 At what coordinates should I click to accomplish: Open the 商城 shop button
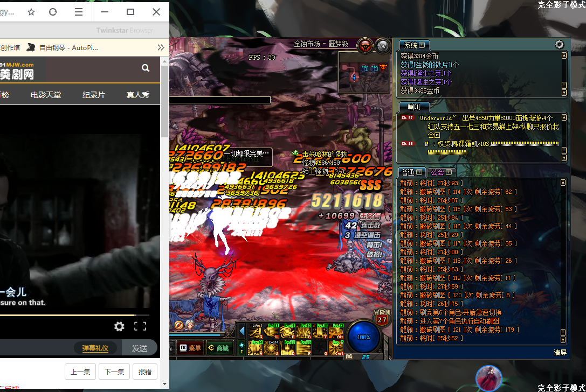coord(219,348)
